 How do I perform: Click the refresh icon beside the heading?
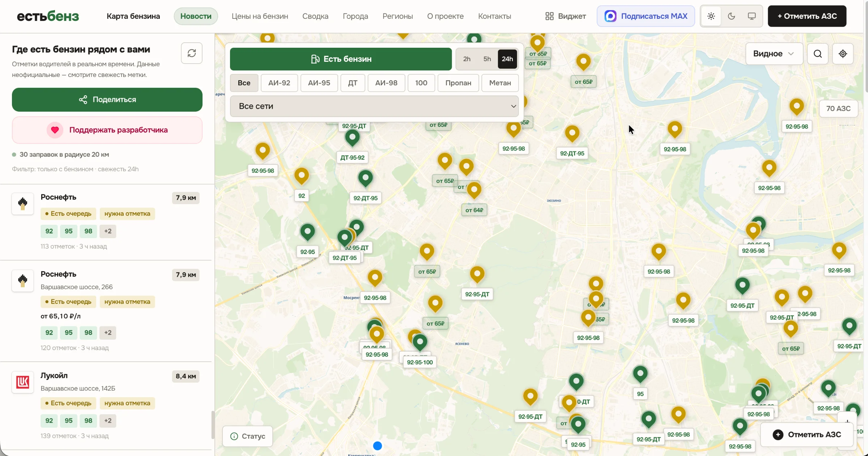pos(192,53)
